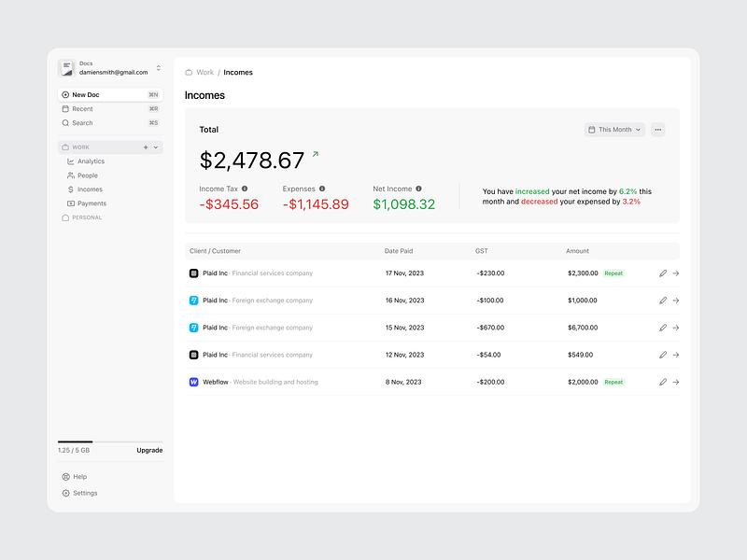Open Payments page
This screenshot has height=560, width=747.
87,203
